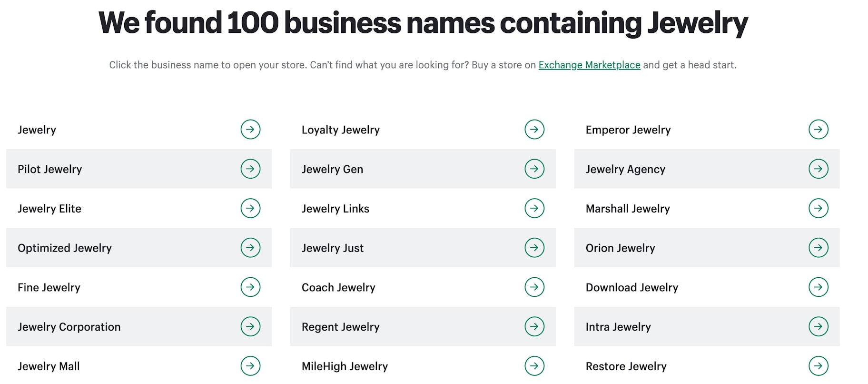Click the arrow icon next to Restore Jewelry
The image size is (868, 384).
818,366
